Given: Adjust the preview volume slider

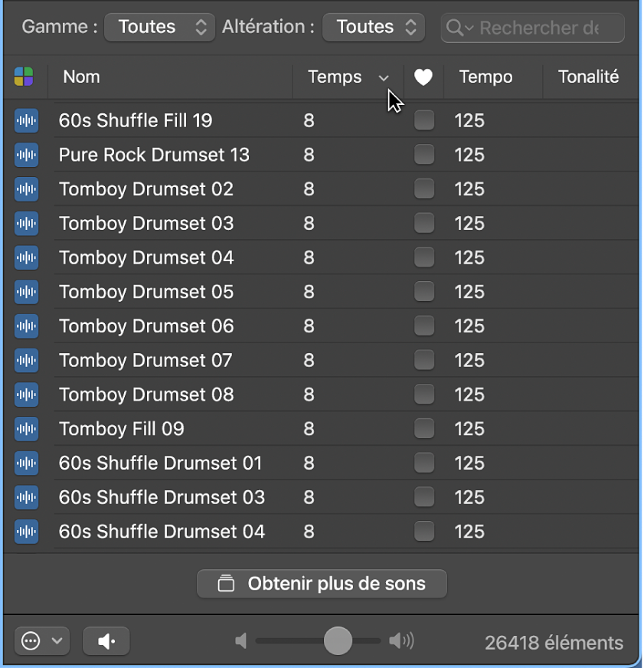Looking at the screenshot, I should point(338,641).
